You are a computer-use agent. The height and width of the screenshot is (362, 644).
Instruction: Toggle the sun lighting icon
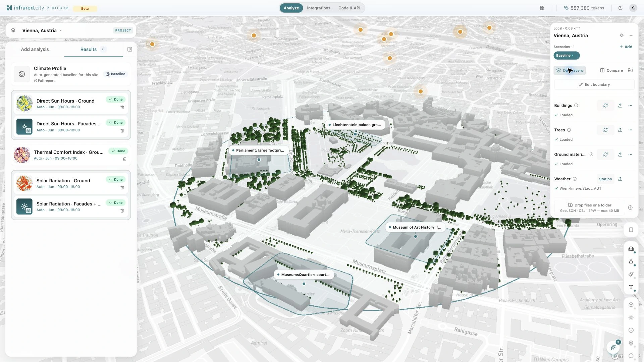(631, 318)
